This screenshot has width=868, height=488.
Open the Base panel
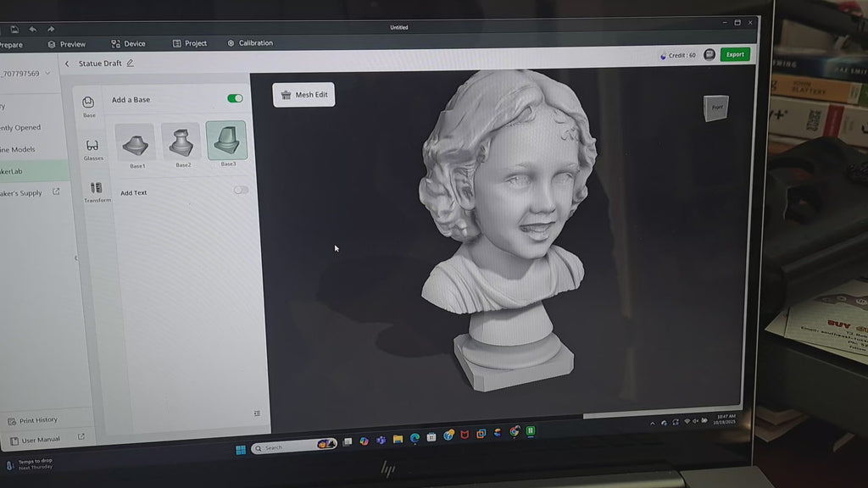pos(88,103)
